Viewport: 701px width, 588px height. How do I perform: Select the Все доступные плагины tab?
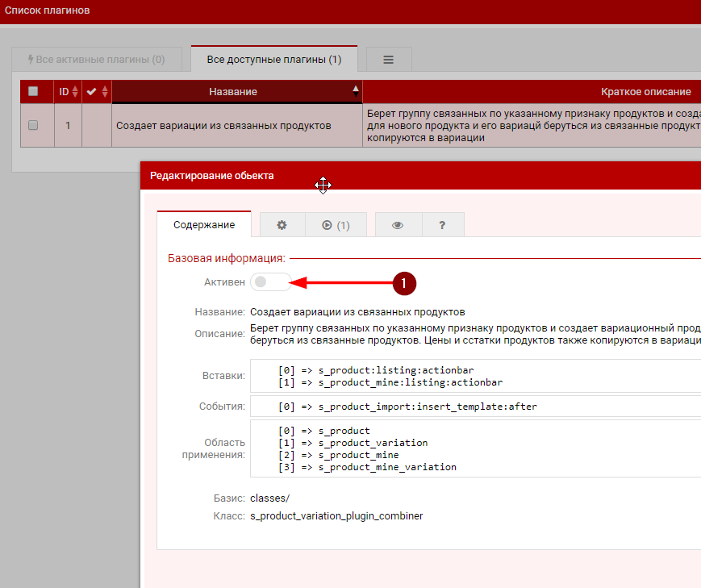(273, 60)
